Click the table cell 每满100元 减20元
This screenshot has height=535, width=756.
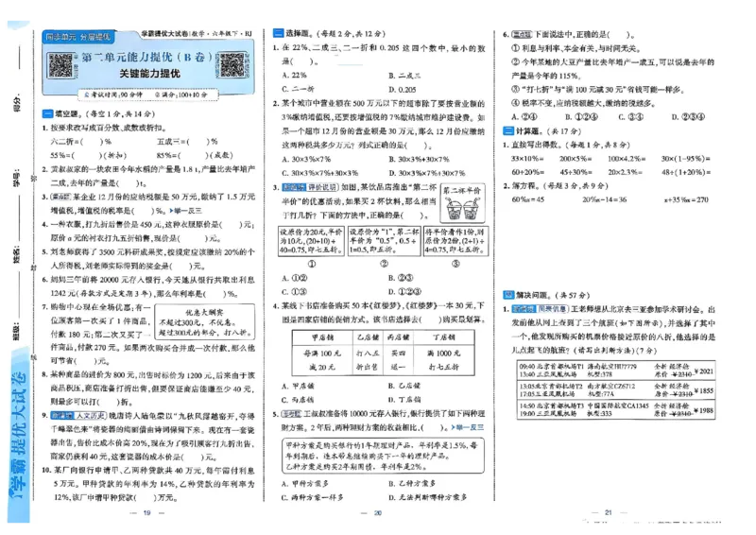(322, 360)
